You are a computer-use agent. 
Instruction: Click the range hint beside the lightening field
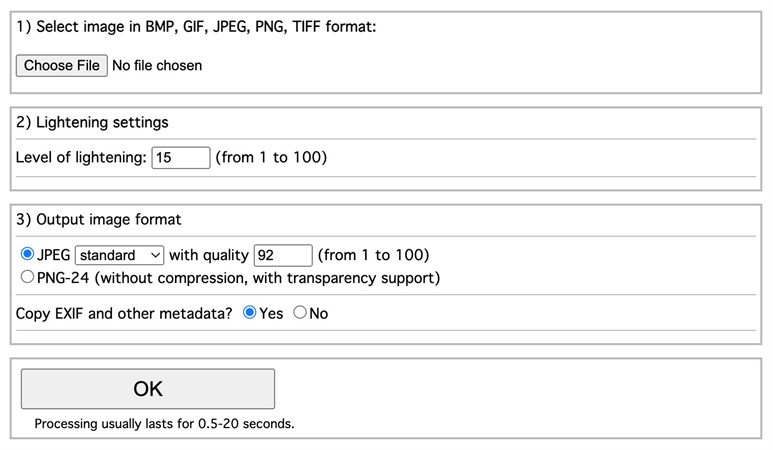271,157
